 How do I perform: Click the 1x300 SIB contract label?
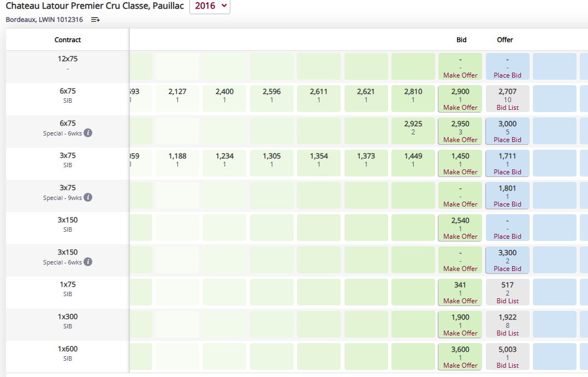[68, 321]
